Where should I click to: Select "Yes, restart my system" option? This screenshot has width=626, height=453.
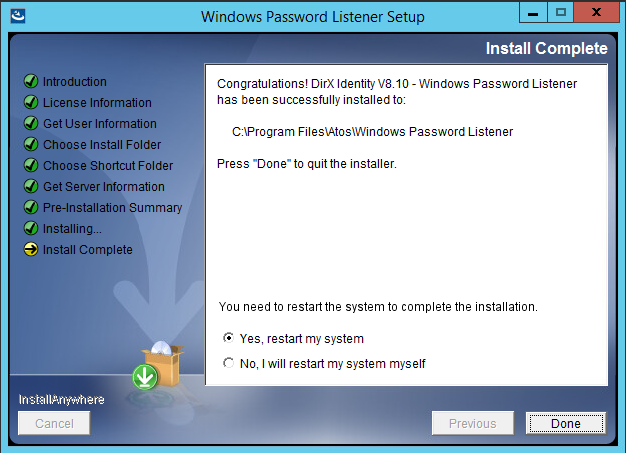click(229, 339)
